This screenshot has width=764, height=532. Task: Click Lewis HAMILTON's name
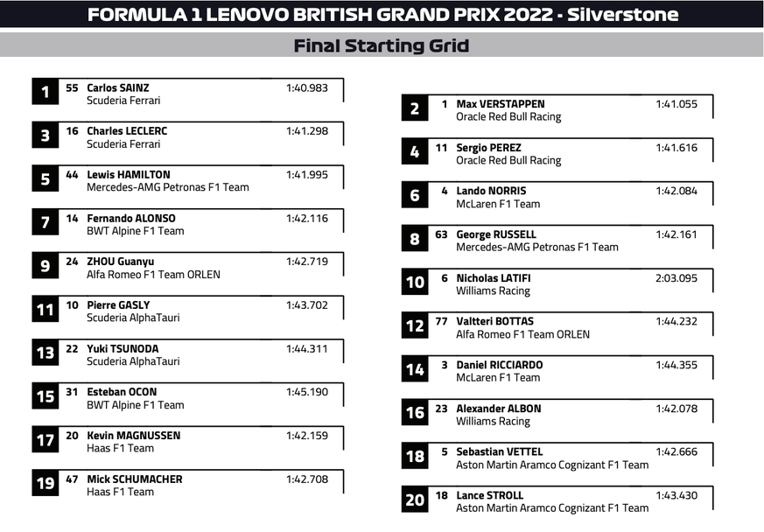coord(129,174)
